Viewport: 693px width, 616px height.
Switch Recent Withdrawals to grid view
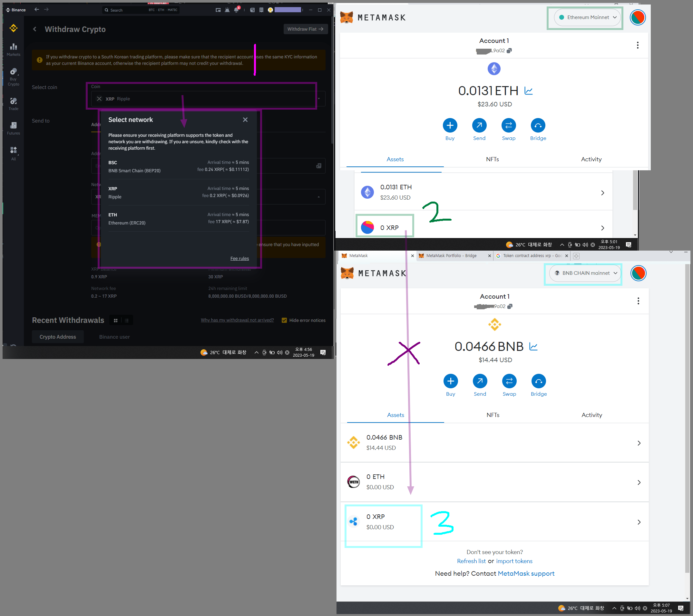116,320
